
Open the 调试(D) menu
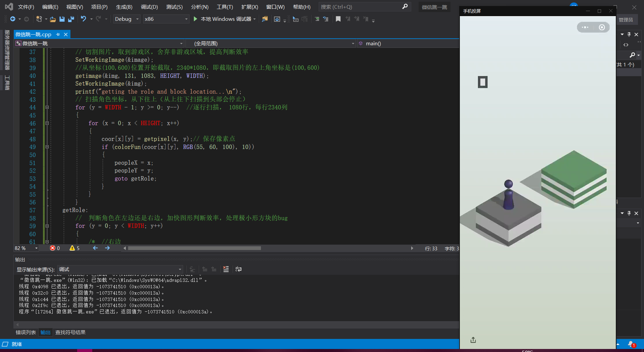tap(149, 7)
